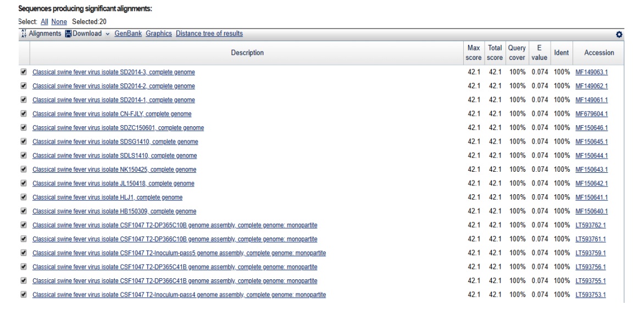Sort by Query cover column header
Viewport: 644px width, 310px height.
(517, 53)
